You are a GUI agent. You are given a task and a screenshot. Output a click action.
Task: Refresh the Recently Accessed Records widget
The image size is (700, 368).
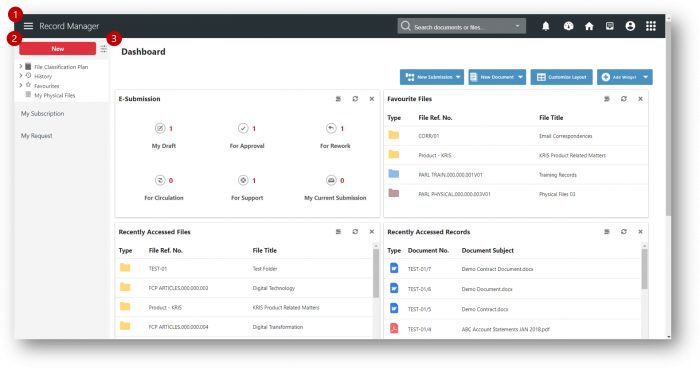tap(624, 232)
